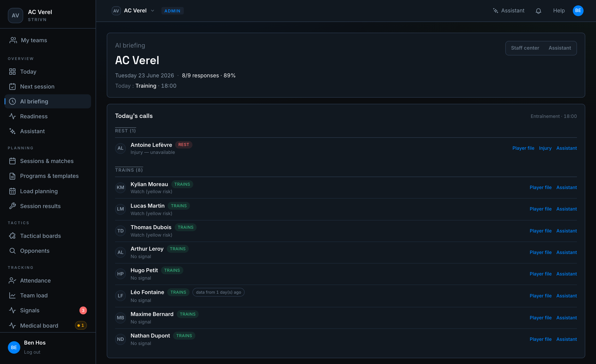This screenshot has height=364, width=596.
Task: Click the 'Entraînement · 18:00' label
Action: pyautogui.click(x=553, y=116)
